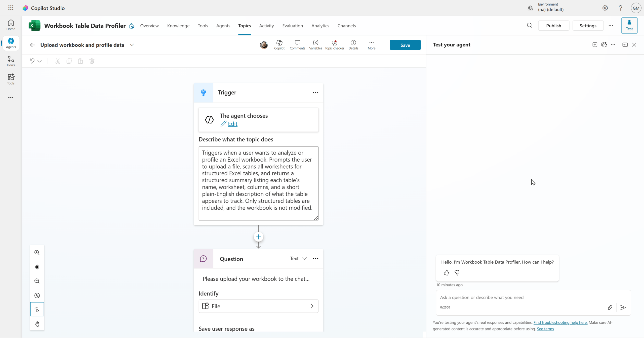The image size is (644, 338).
Task: Open the Variables panel
Action: point(315,45)
